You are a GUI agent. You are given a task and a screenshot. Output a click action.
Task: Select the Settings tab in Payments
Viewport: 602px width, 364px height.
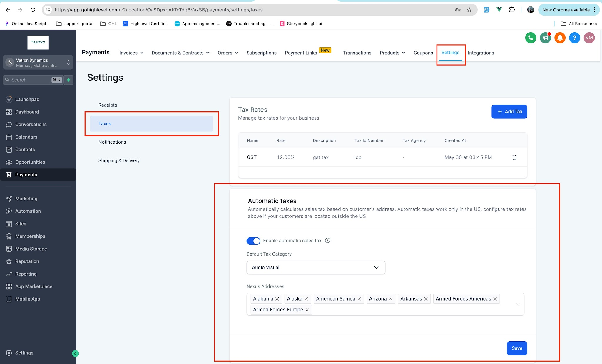point(451,53)
